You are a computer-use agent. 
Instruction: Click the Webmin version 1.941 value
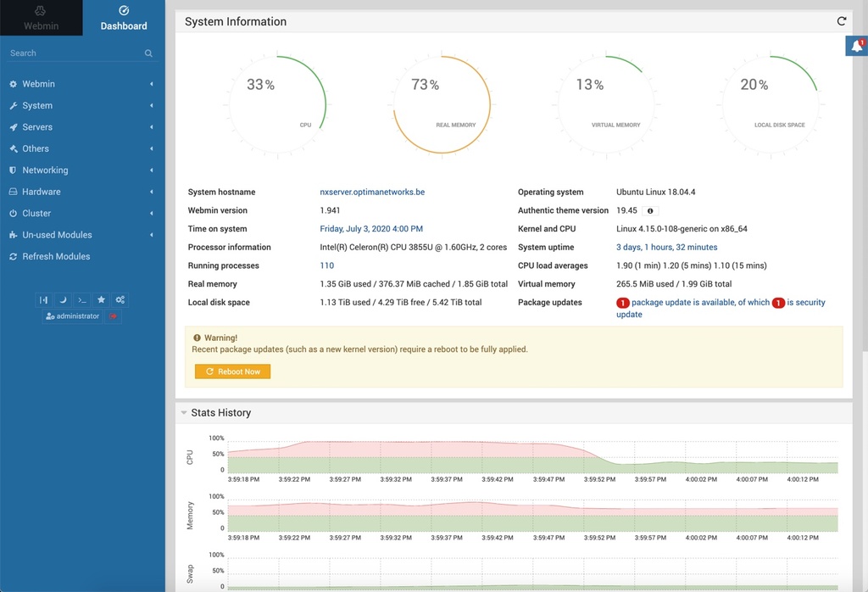(x=330, y=210)
